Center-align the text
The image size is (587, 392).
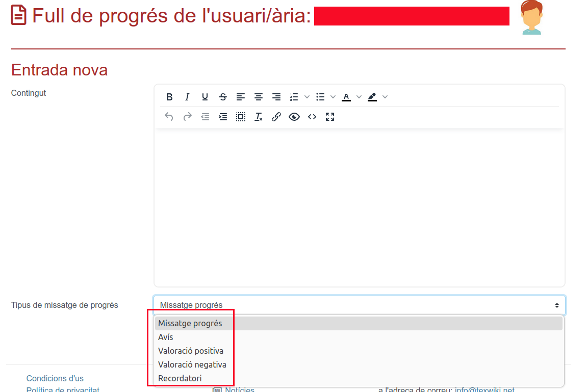[258, 97]
